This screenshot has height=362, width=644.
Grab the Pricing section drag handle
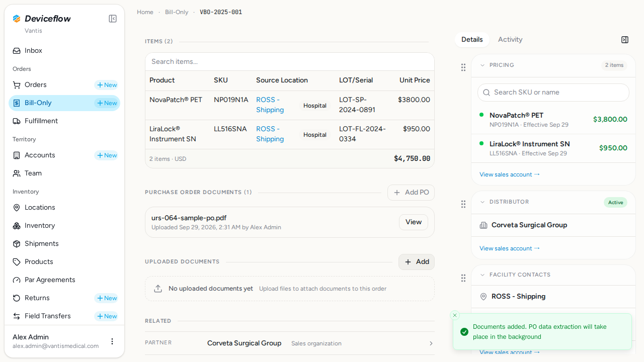tap(463, 67)
